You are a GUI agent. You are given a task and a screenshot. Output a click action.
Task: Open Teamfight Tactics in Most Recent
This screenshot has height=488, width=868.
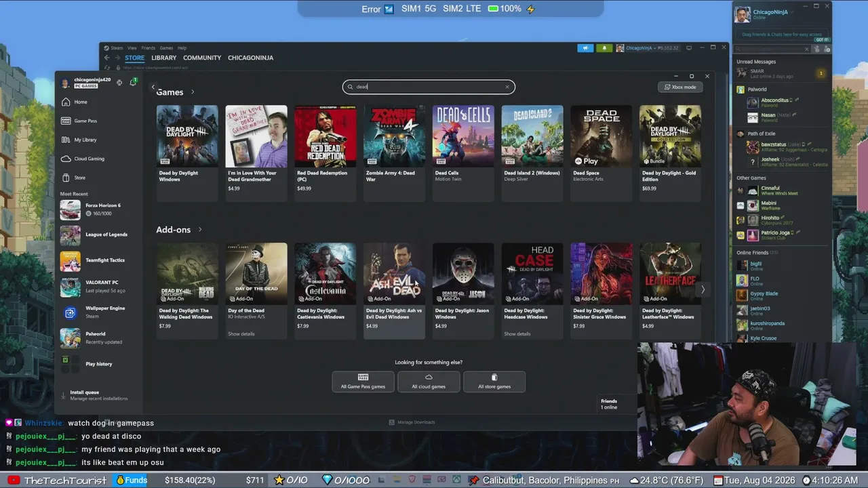tap(99, 260)
